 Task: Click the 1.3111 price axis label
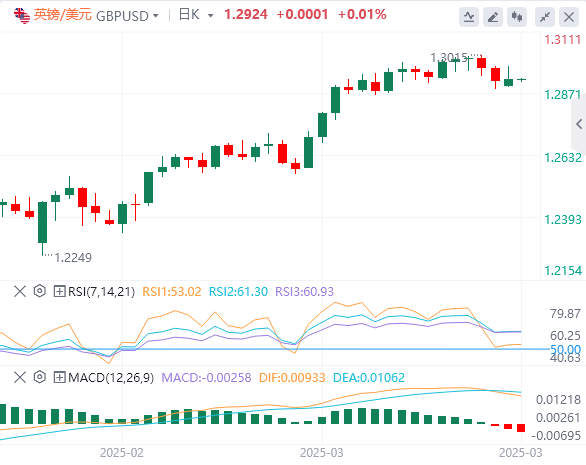point(563,40)
